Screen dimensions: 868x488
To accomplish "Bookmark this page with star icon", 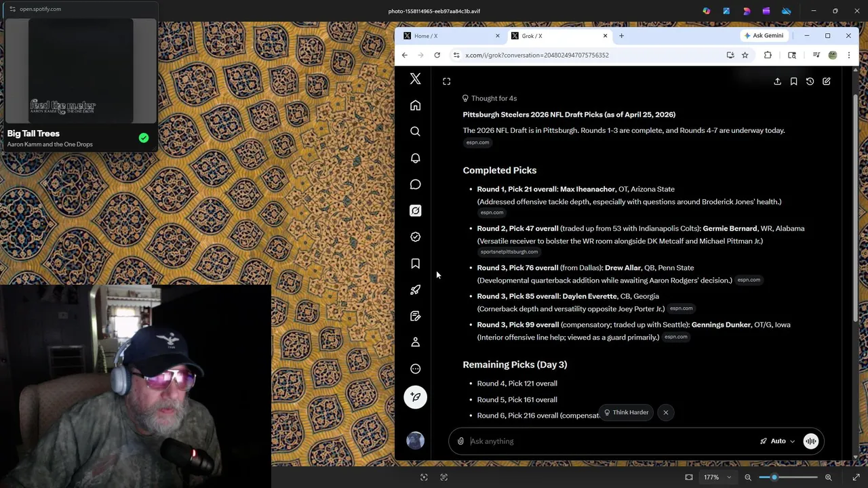I will 745,55.
